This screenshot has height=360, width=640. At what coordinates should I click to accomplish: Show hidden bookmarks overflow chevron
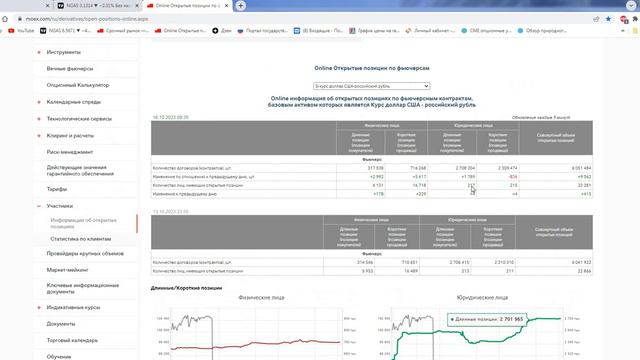point(623,31)
